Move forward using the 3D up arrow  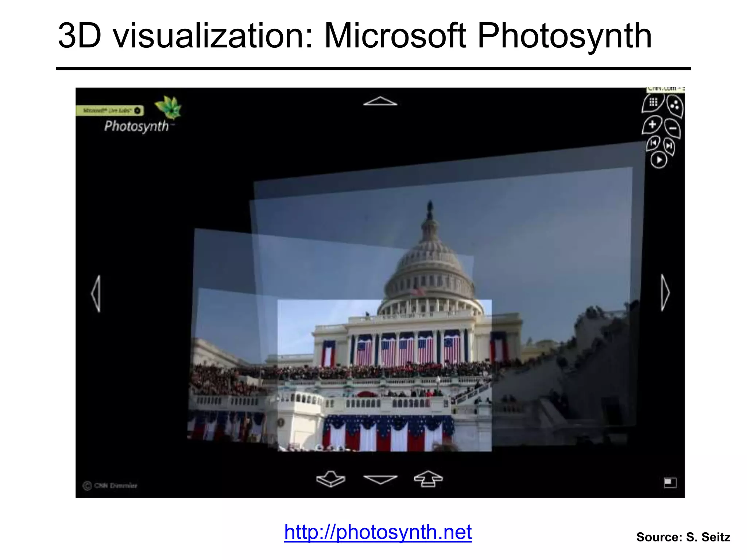click(429, 478)
